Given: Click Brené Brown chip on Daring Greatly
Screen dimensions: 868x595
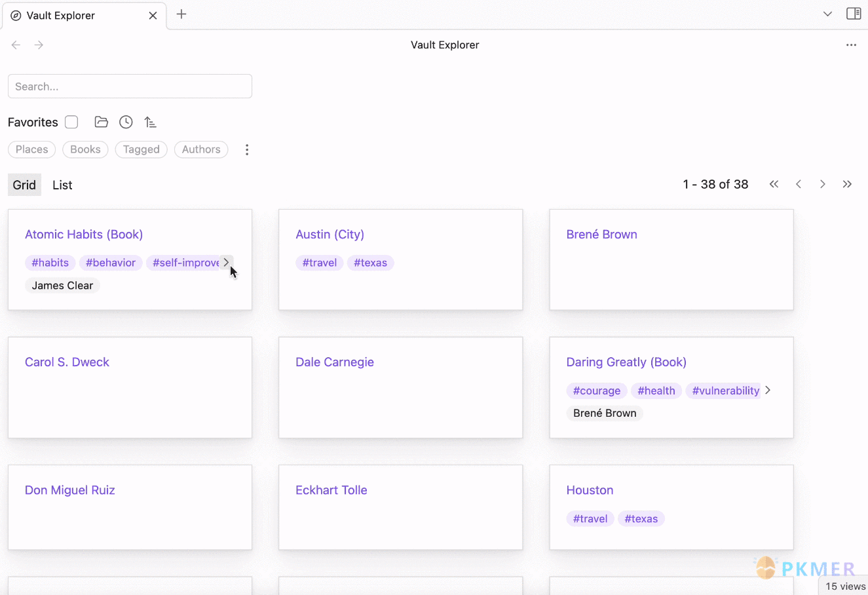Looking at the screenshot, I should click(x=605, y=413).
